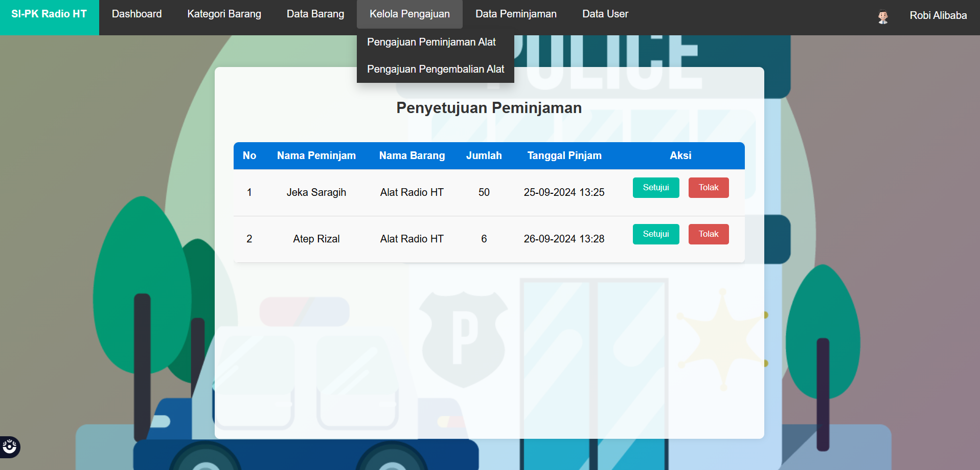Reject Atep Rizal's request with Tolak

[x=709, y=234]
